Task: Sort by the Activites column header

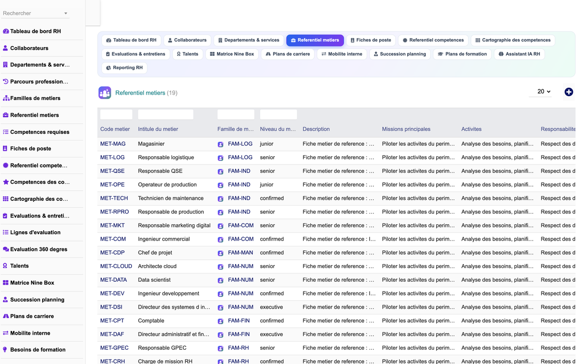Action: [471, 129]
